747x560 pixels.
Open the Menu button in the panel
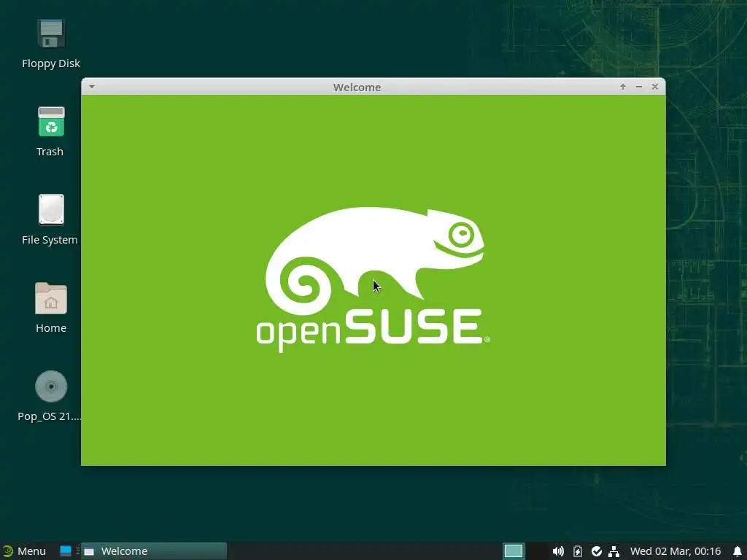click(x=24, y=551)
